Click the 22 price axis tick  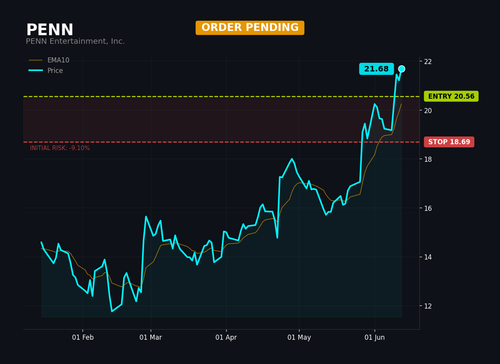point(428,61)
